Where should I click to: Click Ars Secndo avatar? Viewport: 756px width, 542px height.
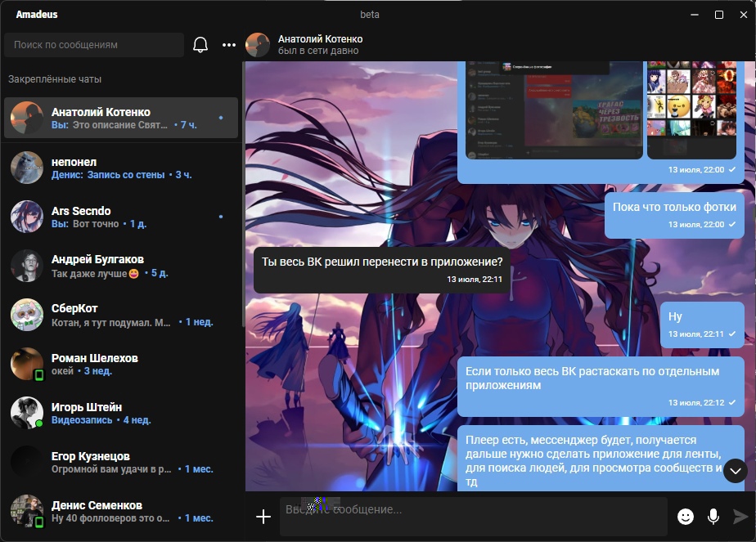pos(27,217)
